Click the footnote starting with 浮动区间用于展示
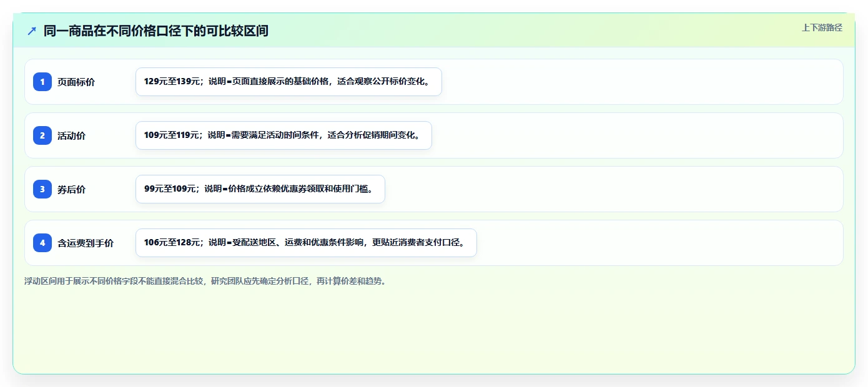 (x=205, y=281)
